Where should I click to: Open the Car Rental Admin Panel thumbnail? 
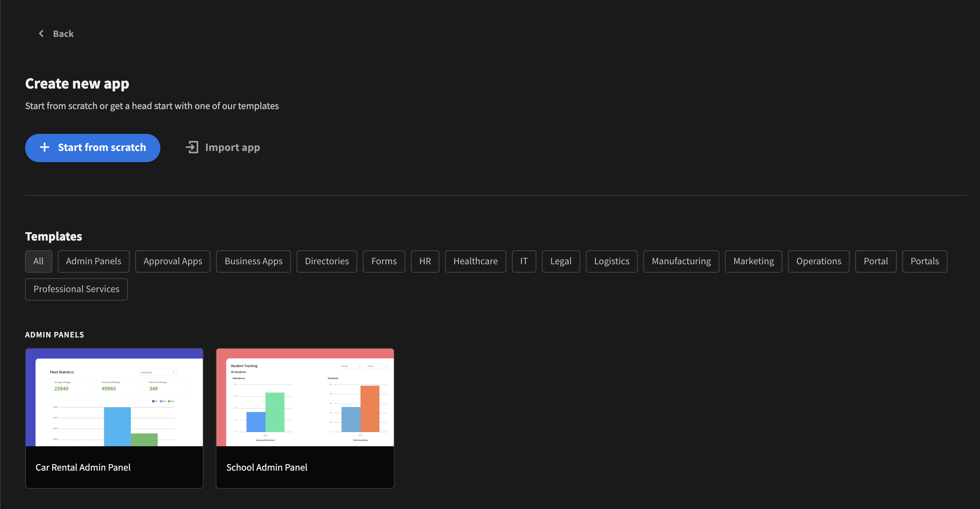tap(114, 397)
